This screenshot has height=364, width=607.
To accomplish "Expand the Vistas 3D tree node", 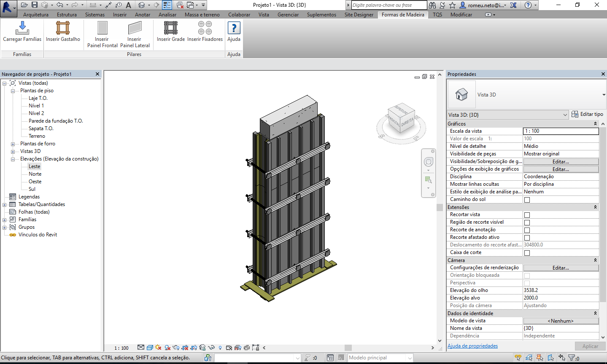I will coord(13,151).
